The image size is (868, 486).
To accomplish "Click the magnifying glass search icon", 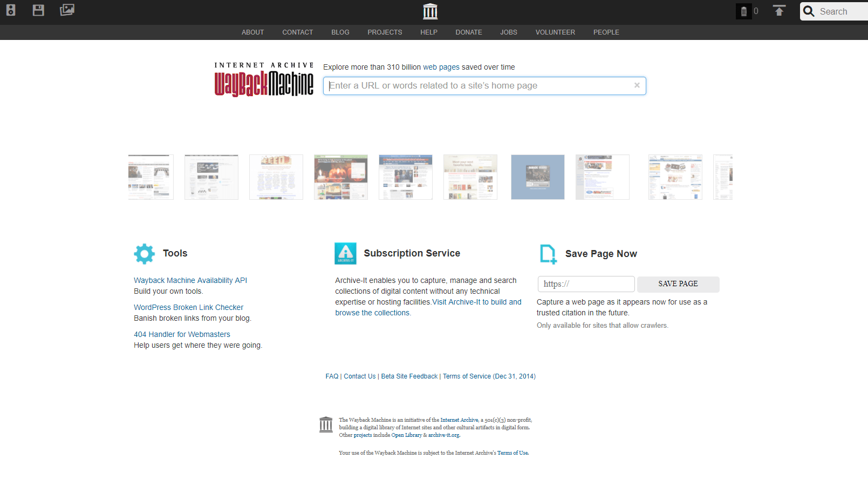I will [809, 11].
